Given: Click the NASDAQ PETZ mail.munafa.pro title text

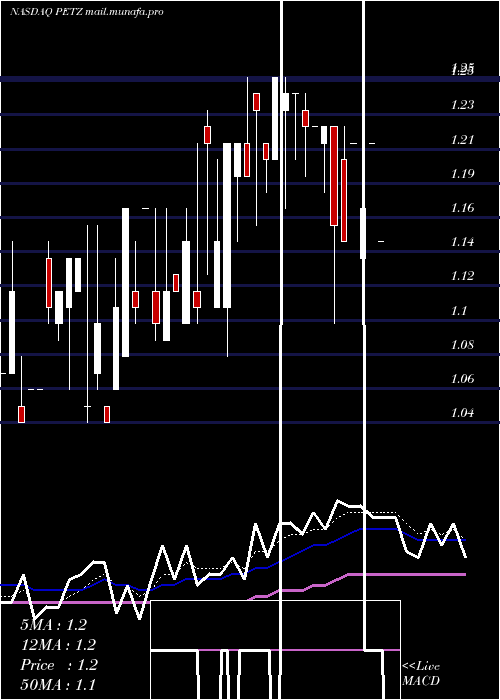Looking at the screenshot, I should [x=87, y=12].
